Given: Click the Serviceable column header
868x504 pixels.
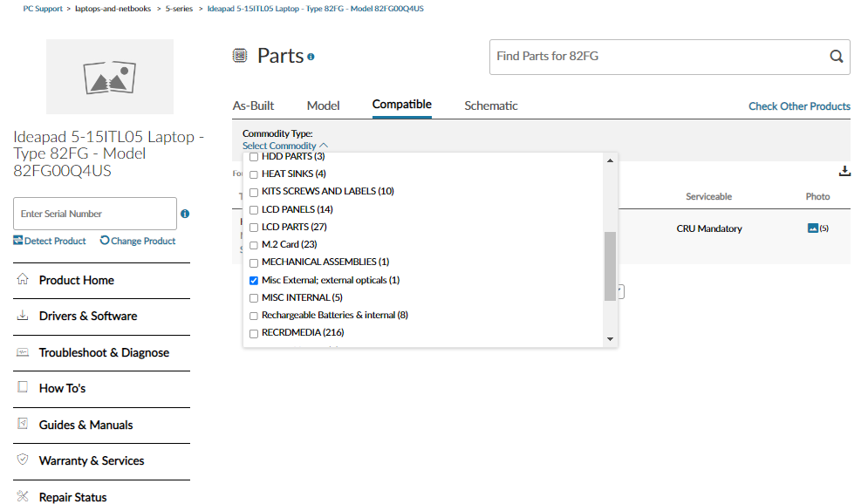Looking at the screenshot, I should coord(708,196).
